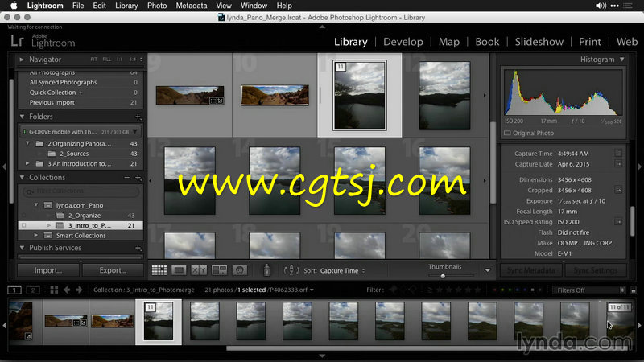This screenshot has width=644, height=362.
Task: Collapse the Folders panel
Action: [x=22, y=117]
